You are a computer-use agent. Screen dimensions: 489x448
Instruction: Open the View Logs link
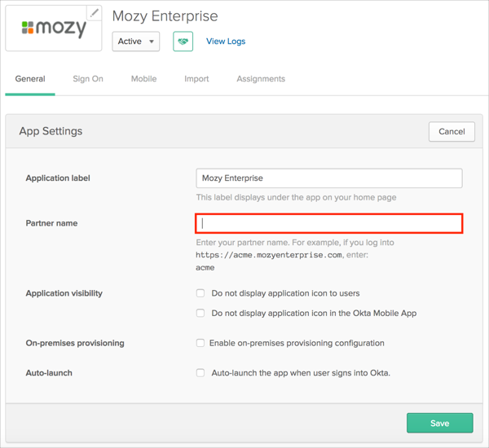pos(226,42)
